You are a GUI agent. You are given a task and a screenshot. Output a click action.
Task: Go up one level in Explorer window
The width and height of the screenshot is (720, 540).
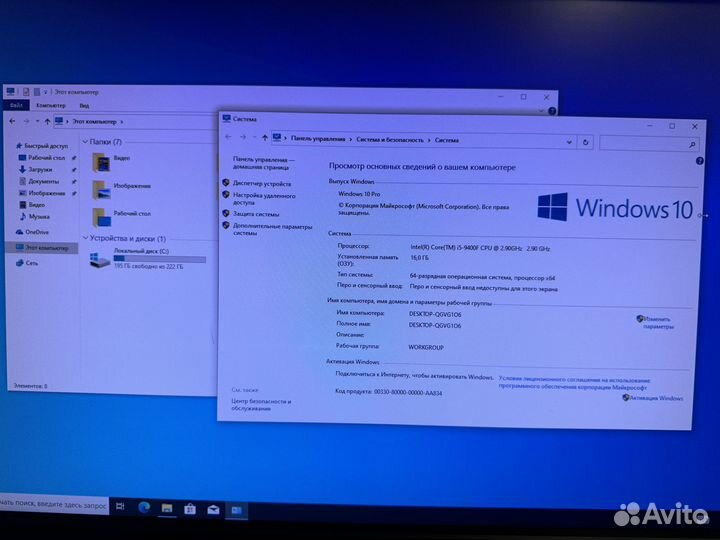[47, 122]
